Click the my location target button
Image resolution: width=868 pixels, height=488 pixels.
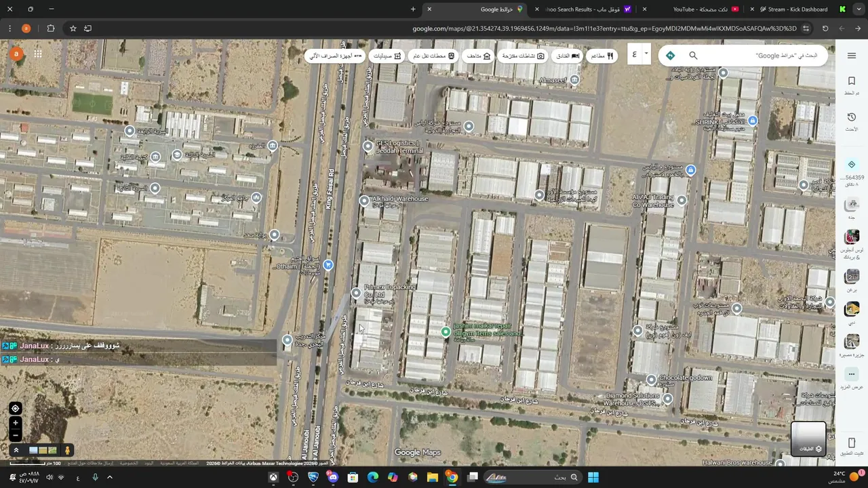click(16, 408)
